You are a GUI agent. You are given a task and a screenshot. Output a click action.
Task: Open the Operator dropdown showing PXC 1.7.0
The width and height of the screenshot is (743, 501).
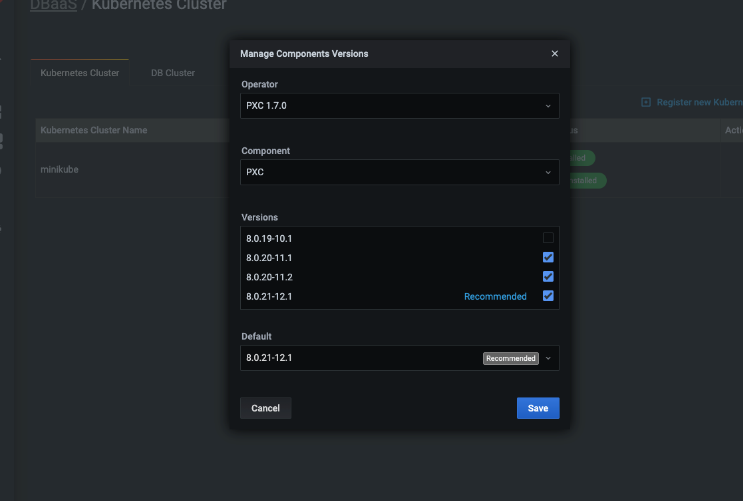point(399,106)
